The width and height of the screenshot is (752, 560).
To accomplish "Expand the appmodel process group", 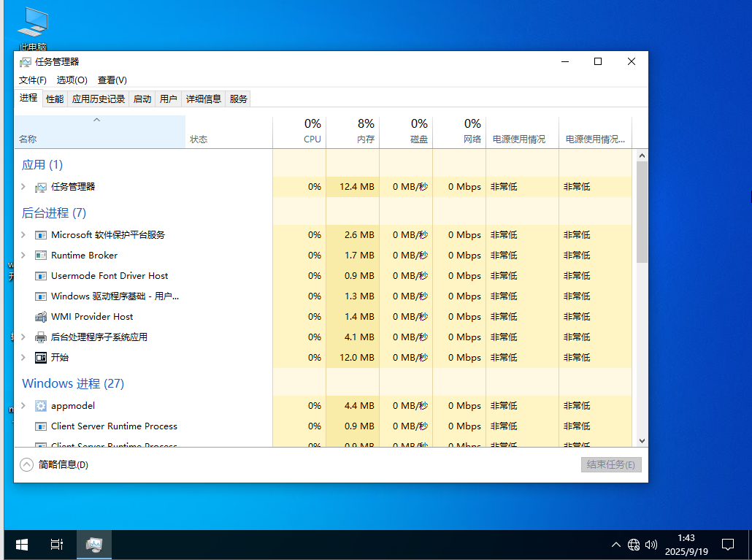I will pyautogui.click(x=23, y=406).
